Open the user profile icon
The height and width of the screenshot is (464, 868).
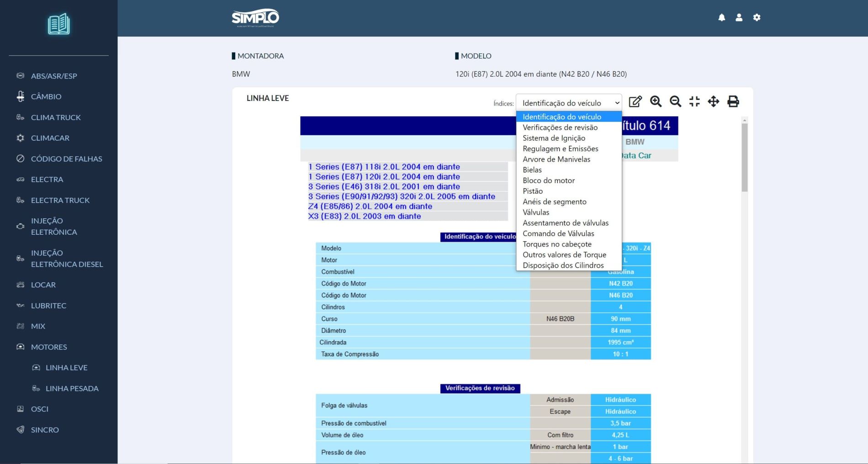coord(739,17)
